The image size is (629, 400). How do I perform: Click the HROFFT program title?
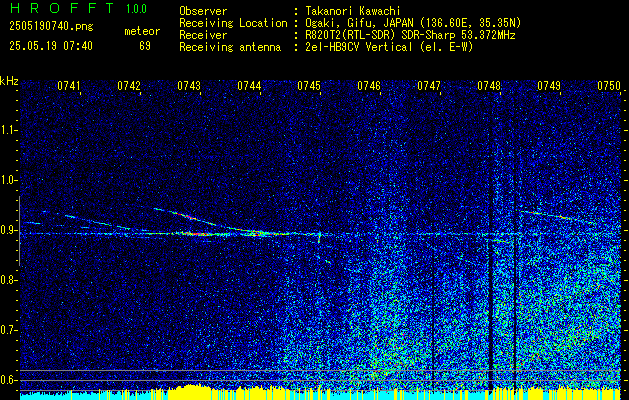pos(62,8)
